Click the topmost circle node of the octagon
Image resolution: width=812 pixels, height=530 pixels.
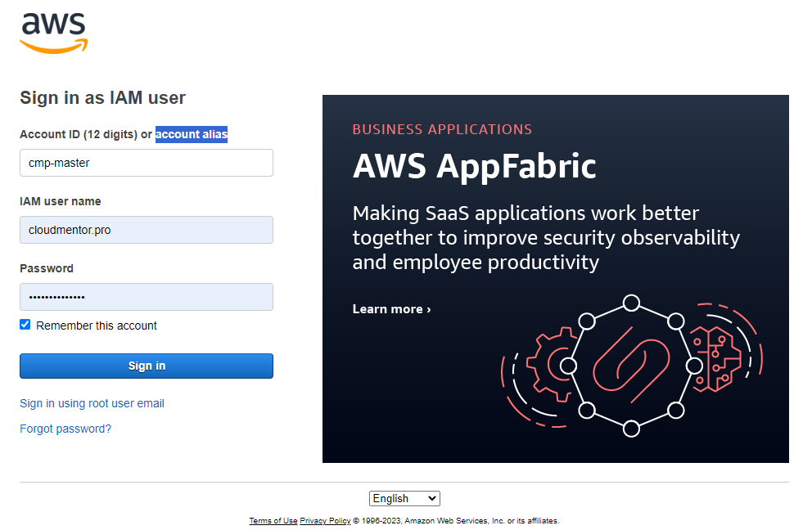pyautogui.click(x=631, y=303)
